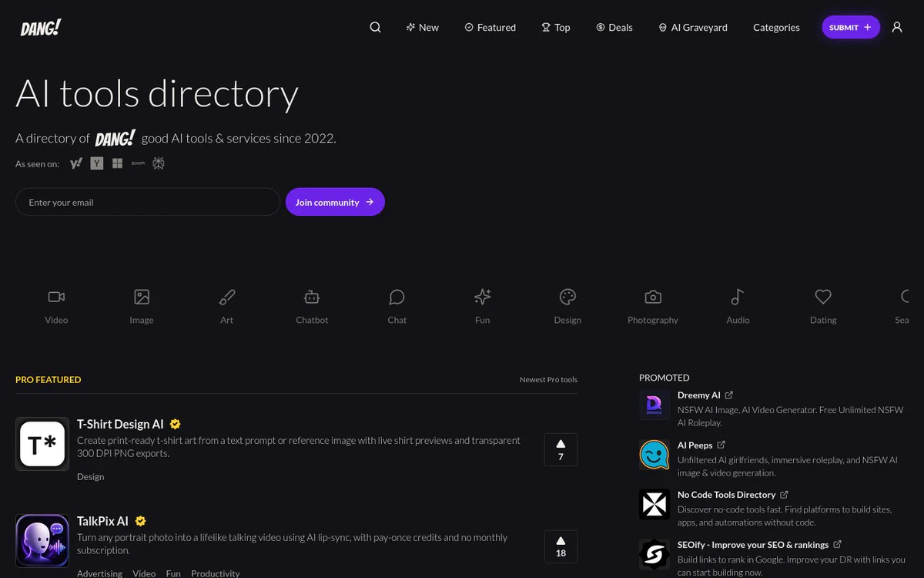The width and height of the screenshot is (924, 578).
Task: Select the Chatbot category icon
Action: coord(312,297)
